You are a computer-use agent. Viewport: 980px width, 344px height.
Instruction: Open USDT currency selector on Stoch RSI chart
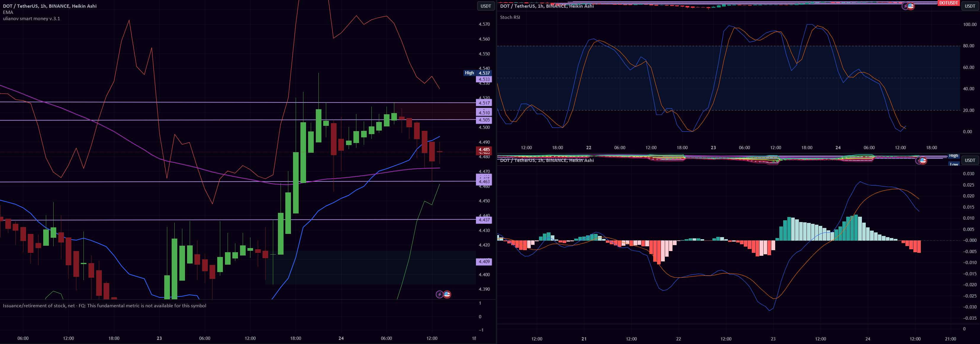click(970, 6)
